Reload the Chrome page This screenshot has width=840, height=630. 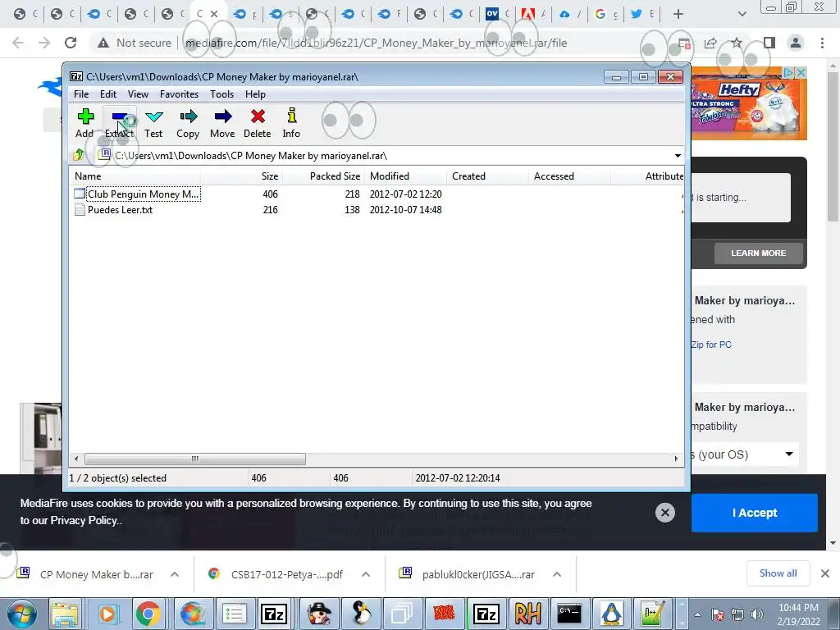(71, 43)
